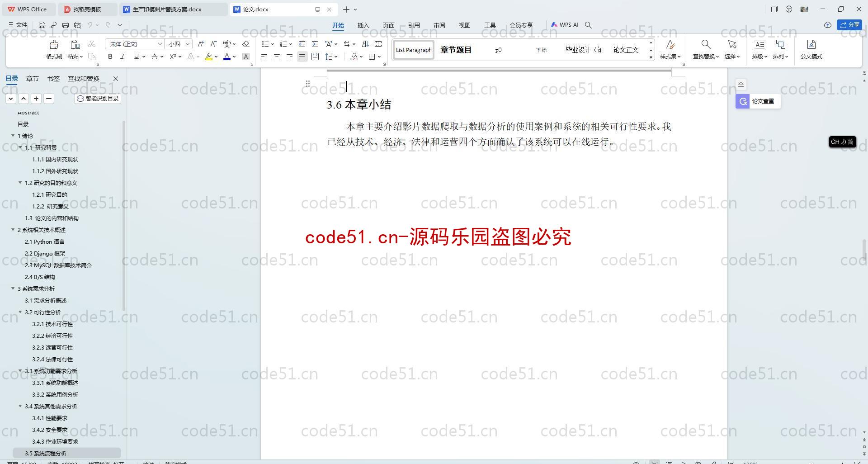Open the Review (审阅) ribbon tab

439,25
